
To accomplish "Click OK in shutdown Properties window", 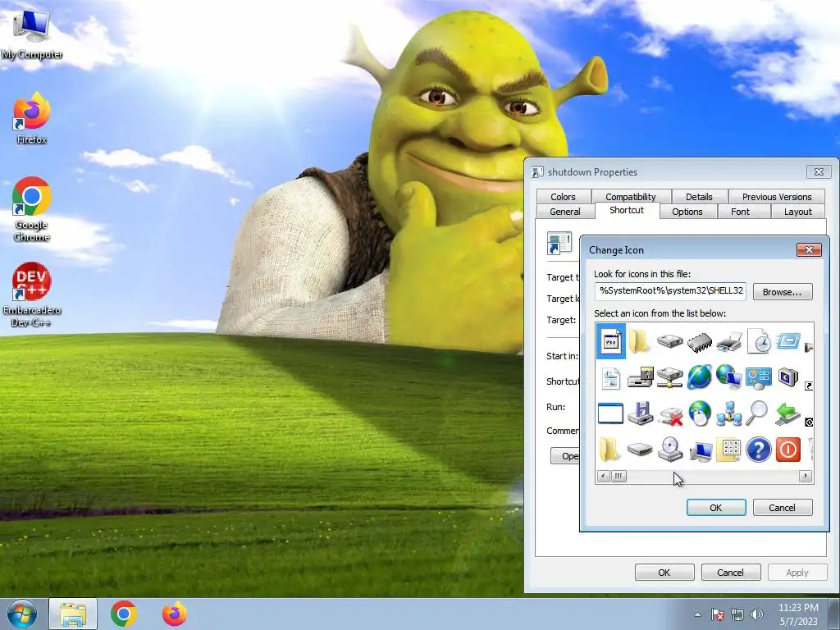I will tap(664, 573).
